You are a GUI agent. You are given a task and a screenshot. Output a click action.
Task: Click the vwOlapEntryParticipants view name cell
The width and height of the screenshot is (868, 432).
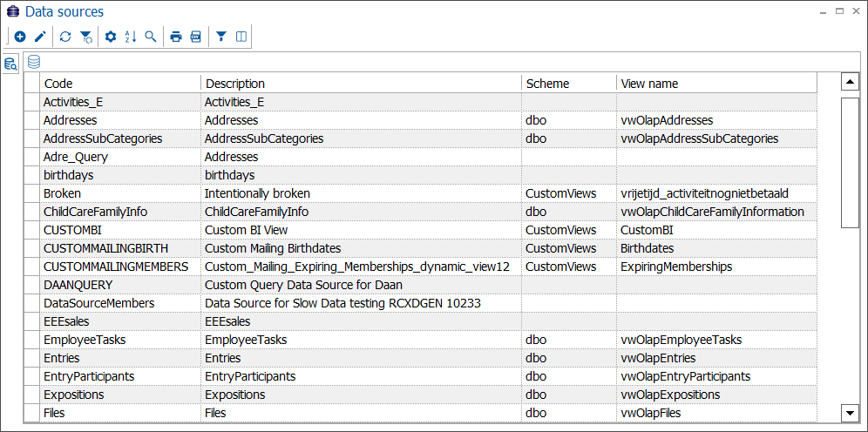pyautogui.click(x=716, y=375)
